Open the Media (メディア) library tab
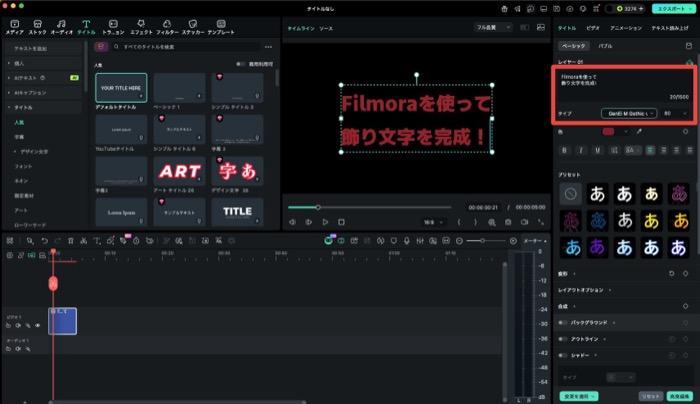This screenshot has height=404, width=700. tap(14, 27)
